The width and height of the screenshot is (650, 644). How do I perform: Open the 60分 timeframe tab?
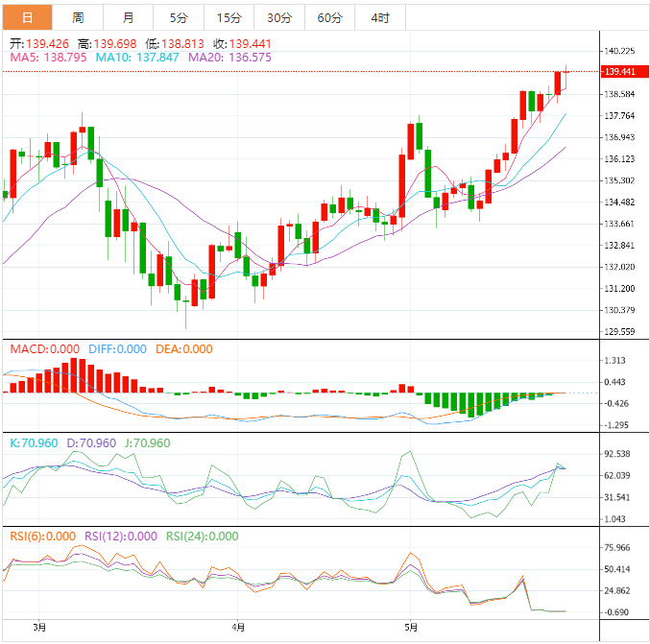tap(329, 17)
